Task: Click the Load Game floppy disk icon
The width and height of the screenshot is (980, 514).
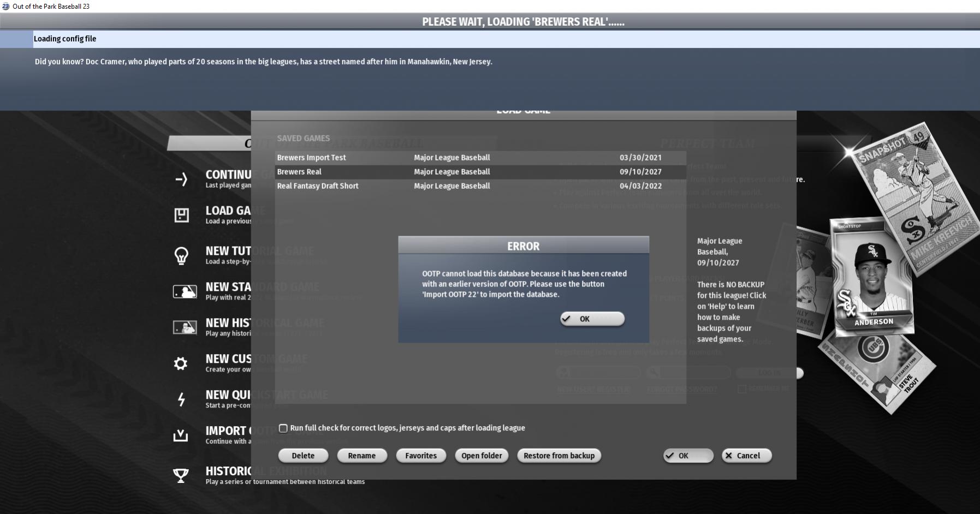Action: click(x=181, y=215)
